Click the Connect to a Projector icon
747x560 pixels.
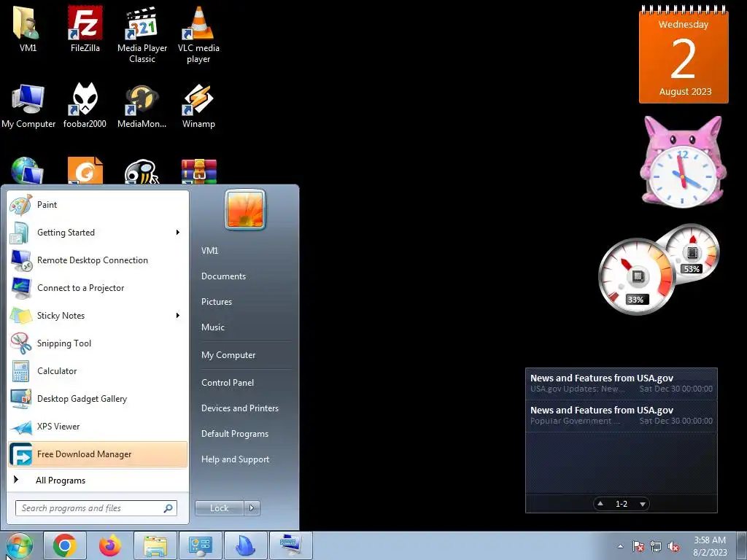[x=21, y=288]
